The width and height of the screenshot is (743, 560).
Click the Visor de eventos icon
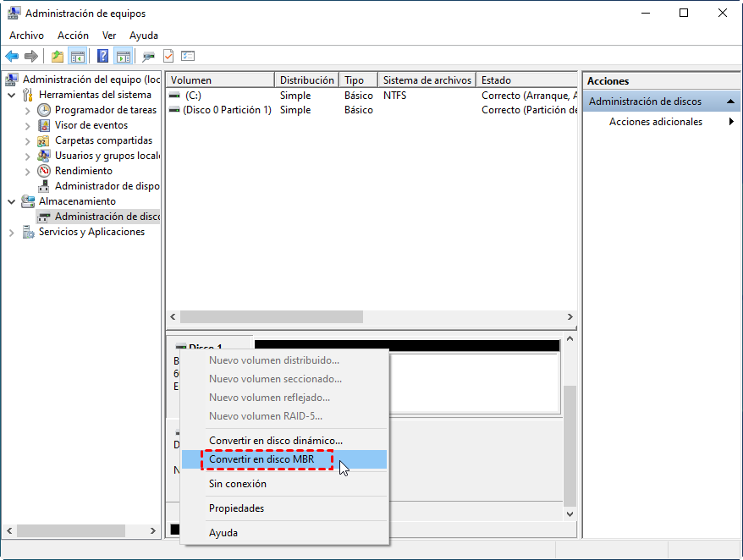(x=45, y=125)
